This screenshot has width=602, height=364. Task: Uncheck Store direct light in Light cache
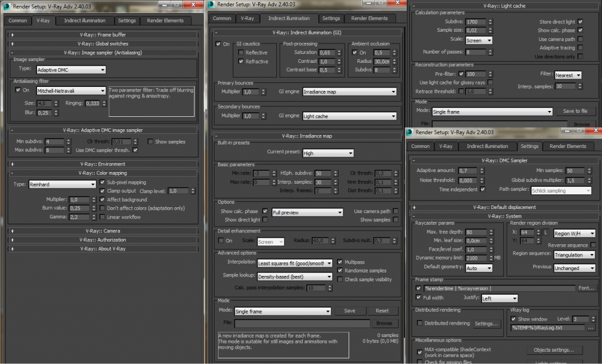[580, 22]
